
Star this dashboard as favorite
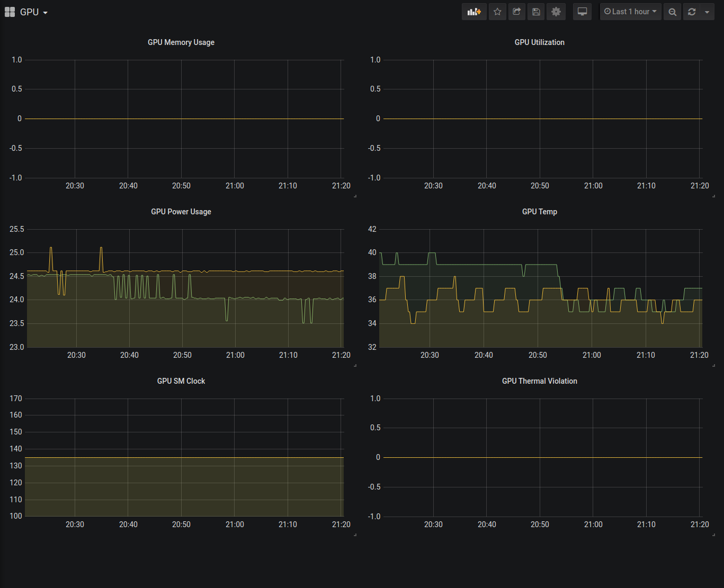pos(497,12)
